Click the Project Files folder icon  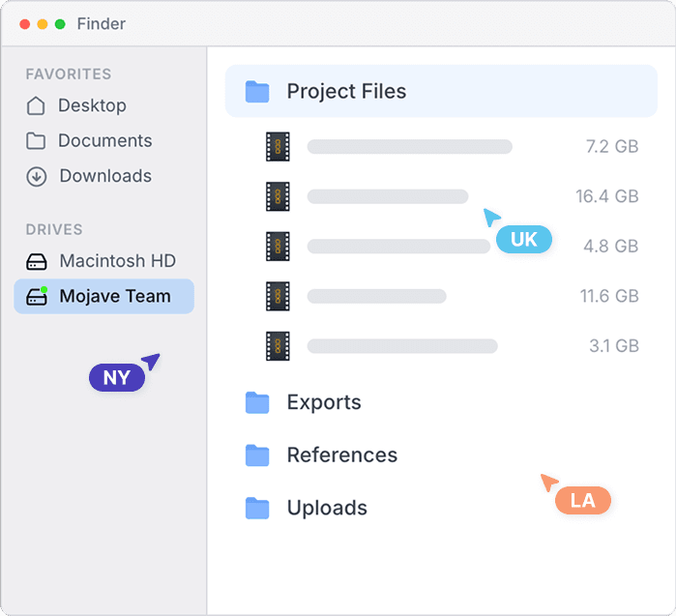click(257, 92)
